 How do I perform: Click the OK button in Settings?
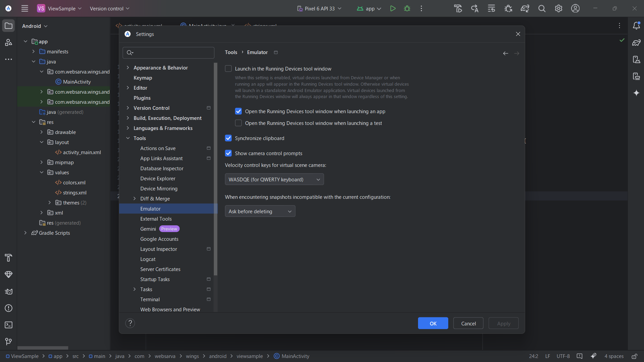[x=433, y=323]
